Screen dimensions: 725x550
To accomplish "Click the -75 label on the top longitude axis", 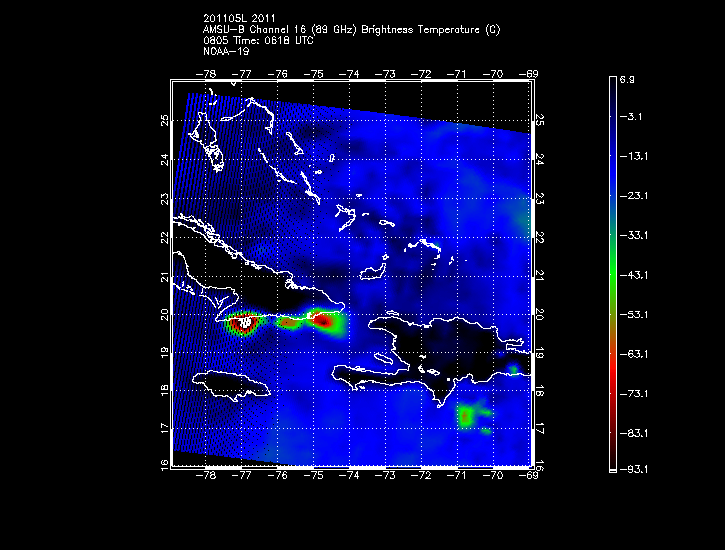I will point(313,74).
